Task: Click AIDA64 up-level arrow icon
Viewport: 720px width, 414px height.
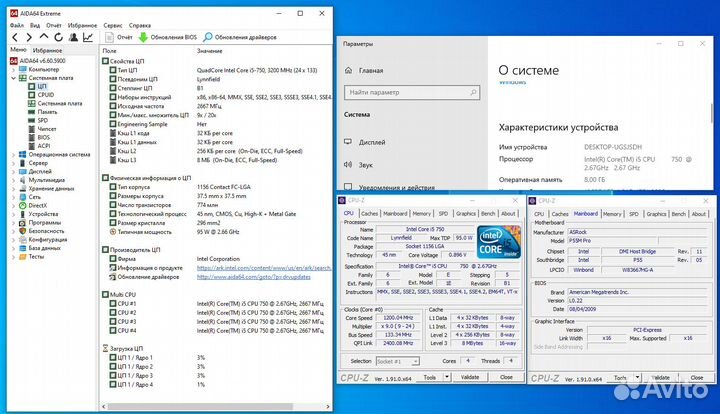Action: [x=44, y=37]
